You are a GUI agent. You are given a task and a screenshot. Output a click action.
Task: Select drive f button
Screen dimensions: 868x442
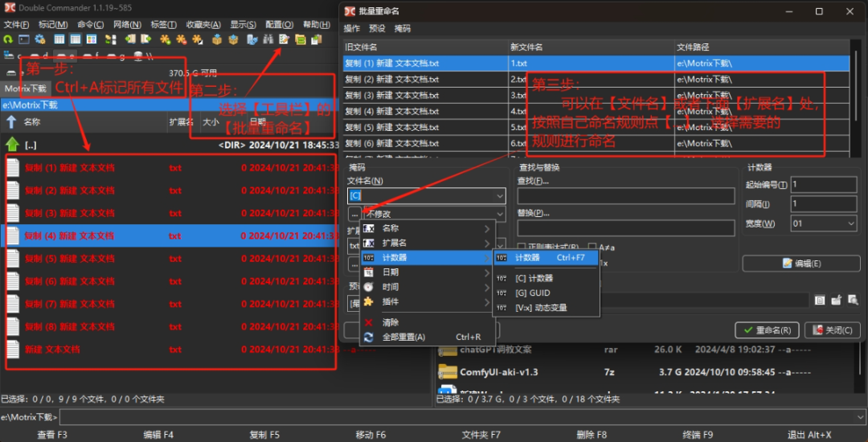[92, 55]
